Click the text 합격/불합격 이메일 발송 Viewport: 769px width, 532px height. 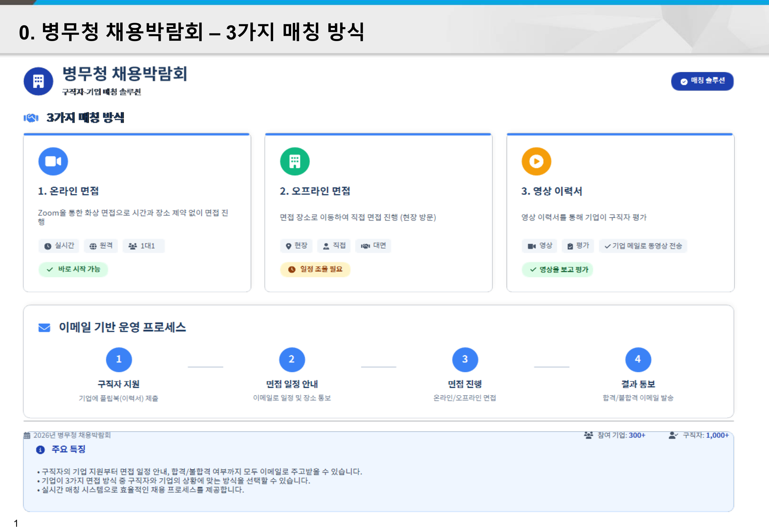[x=638, y=398]
